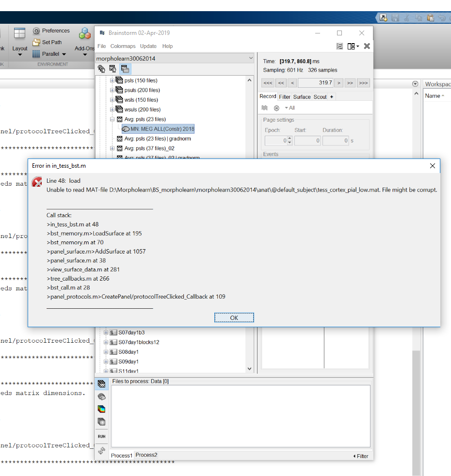This screenshot has width=451, height=476.
Task: Click the circular display mode icon in Record
Action: tap(276, 108)
